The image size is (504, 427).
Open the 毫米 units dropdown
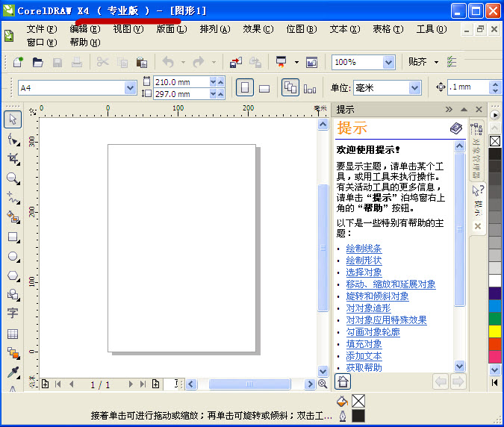pyautogui.click(x=414, y=87)
